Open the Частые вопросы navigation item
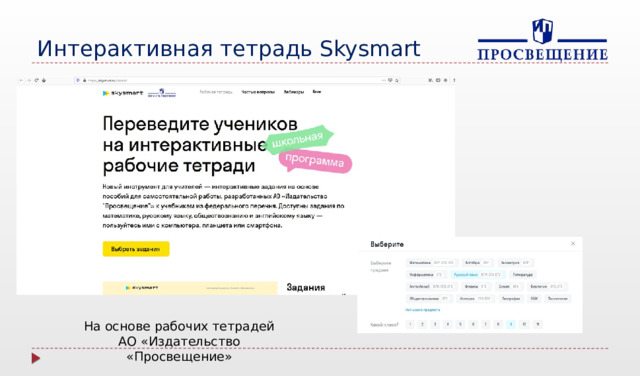Screen dimensions: 640x376 [258, 92]
